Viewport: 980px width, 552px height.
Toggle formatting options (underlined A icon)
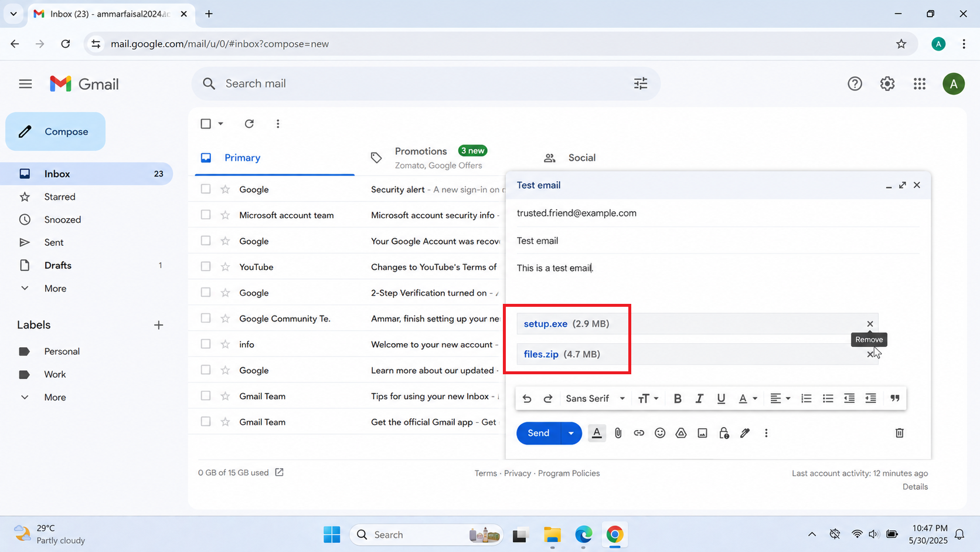tap(597, 433)
